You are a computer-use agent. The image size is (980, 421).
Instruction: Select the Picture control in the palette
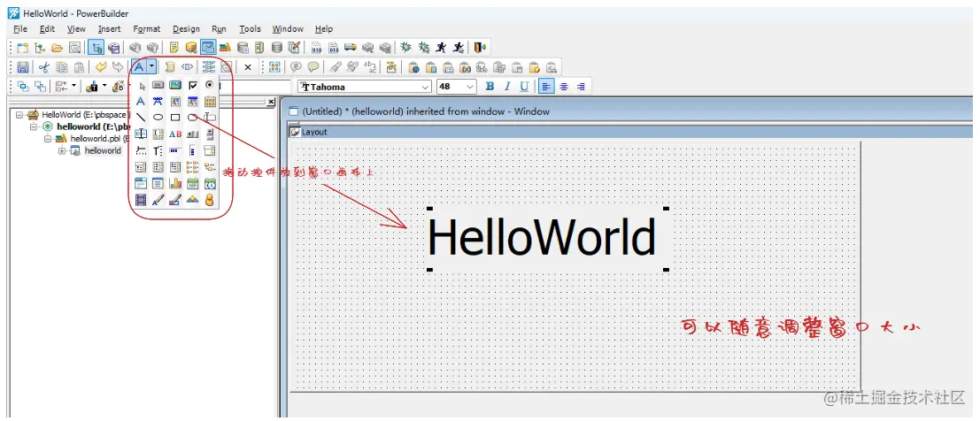click(x=175, y=85)
